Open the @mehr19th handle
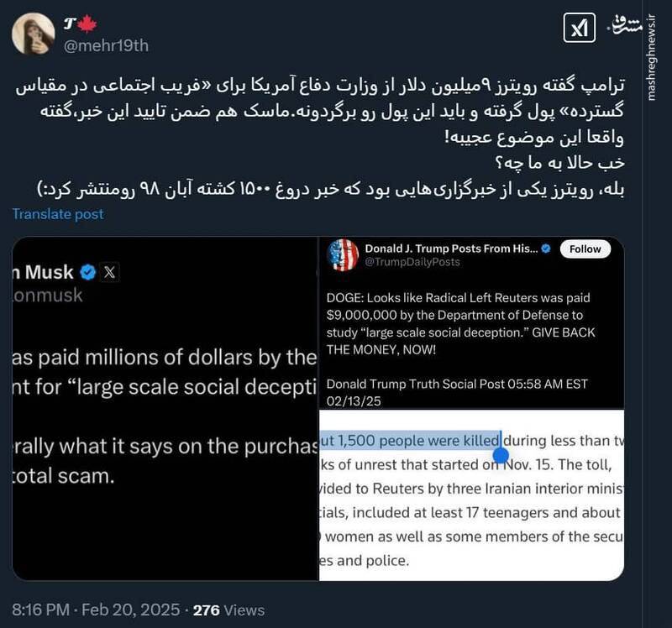 (106, 45)
